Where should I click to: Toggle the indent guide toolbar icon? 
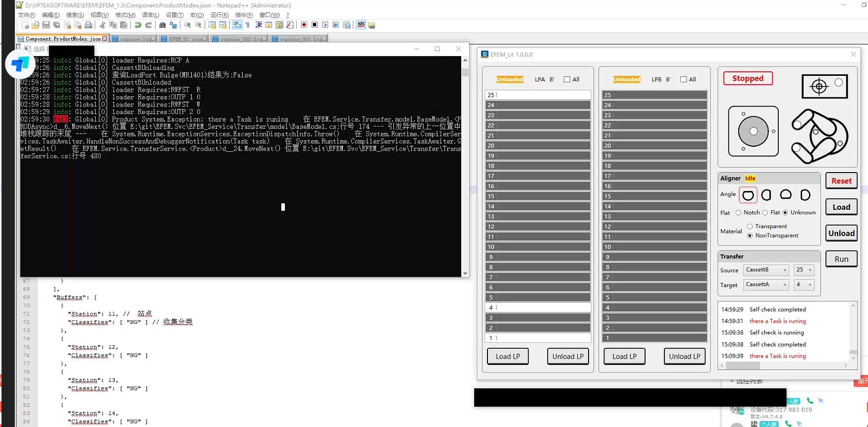tap(258, 25)
